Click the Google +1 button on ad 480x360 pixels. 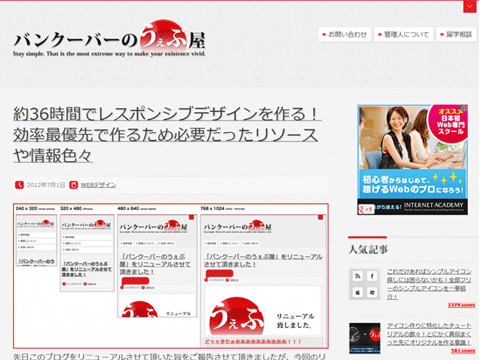(x=366, y=209)
